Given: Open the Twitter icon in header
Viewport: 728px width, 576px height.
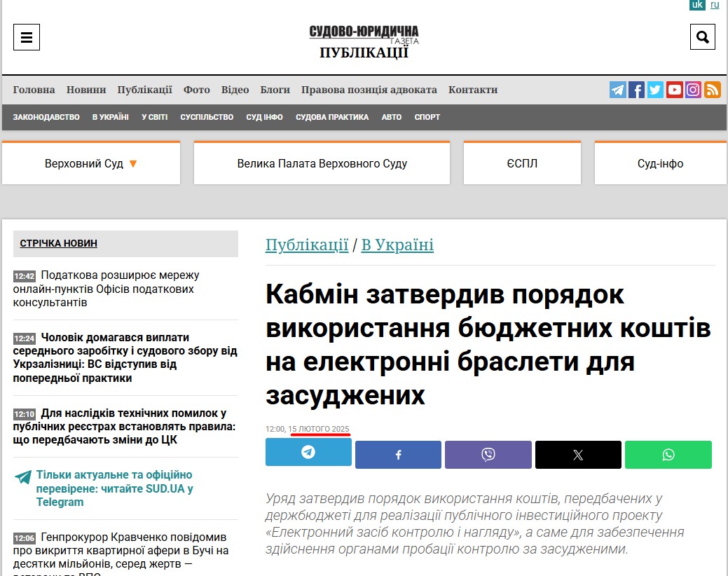Looking at the screenshot, I should coord(655,90).
